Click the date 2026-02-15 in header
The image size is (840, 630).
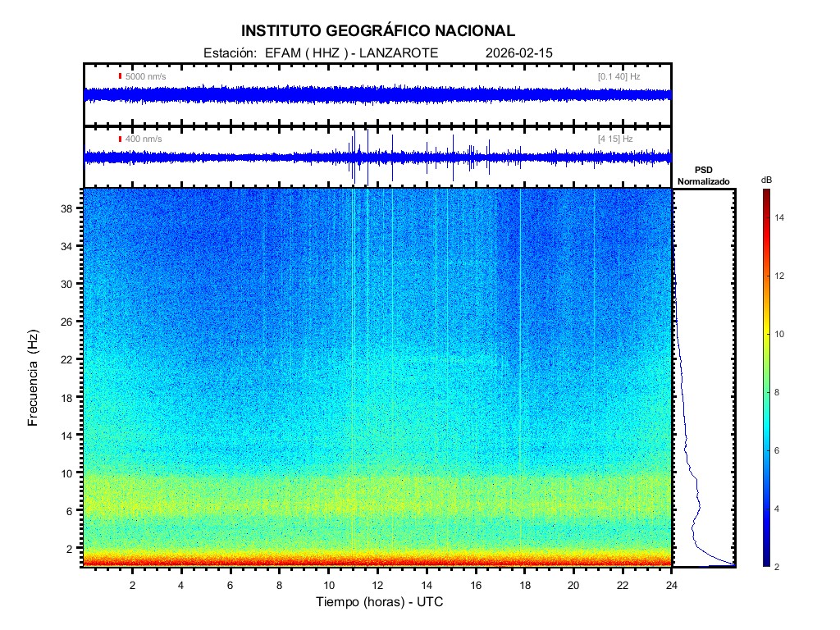(519, 52)
